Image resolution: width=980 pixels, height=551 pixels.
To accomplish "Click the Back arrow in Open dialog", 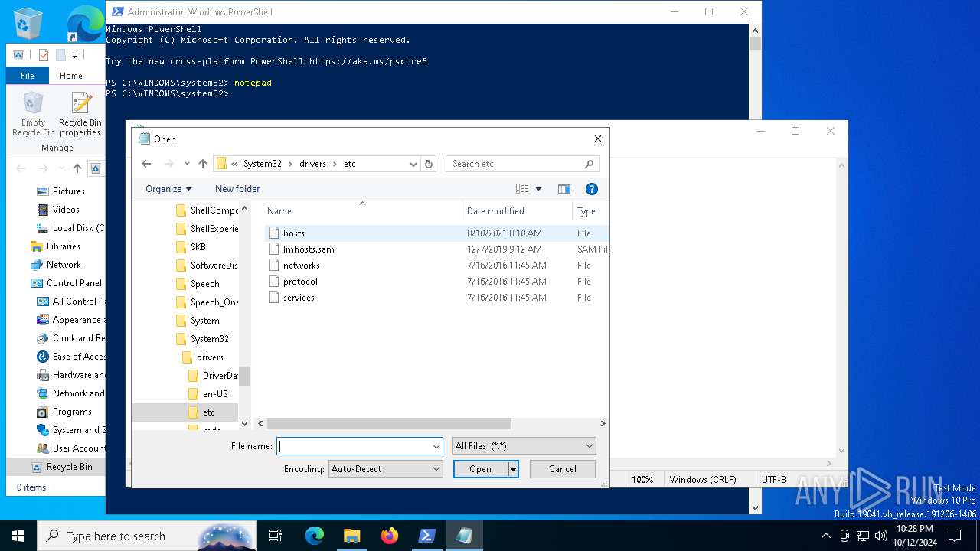I will pyautogui.click(x=146, y=164).
